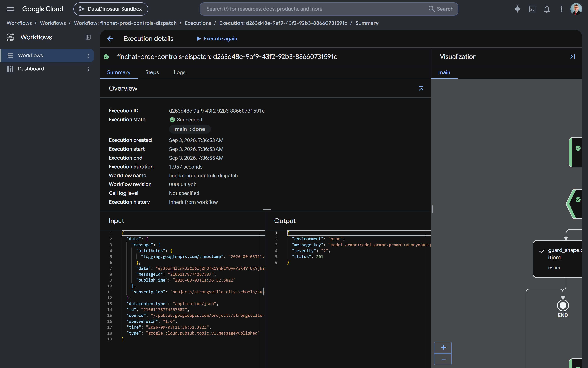Select the Dashboard sidebar item
The height and width of the screenshot is (368, 588).
point(47,69)
